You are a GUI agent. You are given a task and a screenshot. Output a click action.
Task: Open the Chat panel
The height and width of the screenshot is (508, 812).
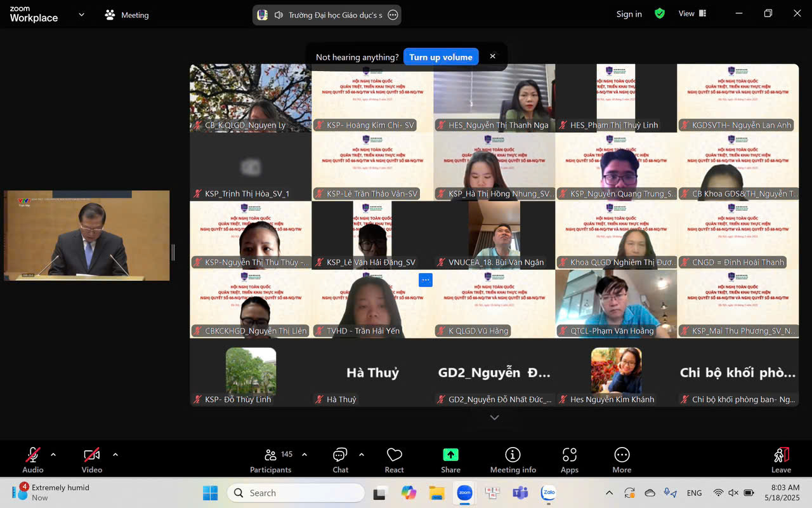[x=340, y=460]
